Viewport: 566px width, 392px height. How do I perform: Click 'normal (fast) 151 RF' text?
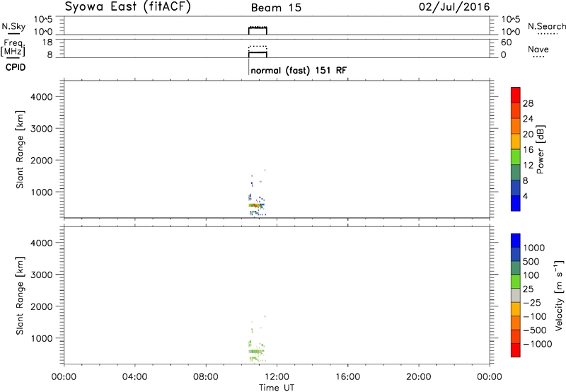click(x=299, y=70)
